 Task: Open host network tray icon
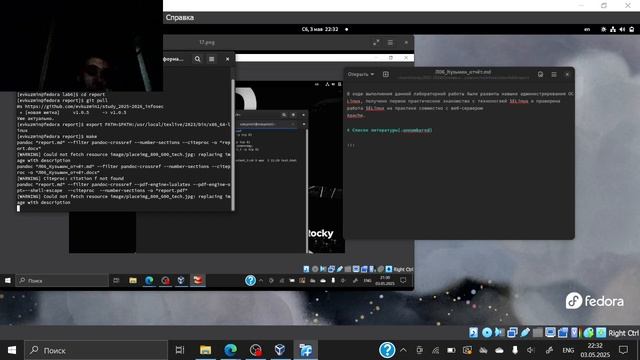pyautogui.click(x=436, y=350)
